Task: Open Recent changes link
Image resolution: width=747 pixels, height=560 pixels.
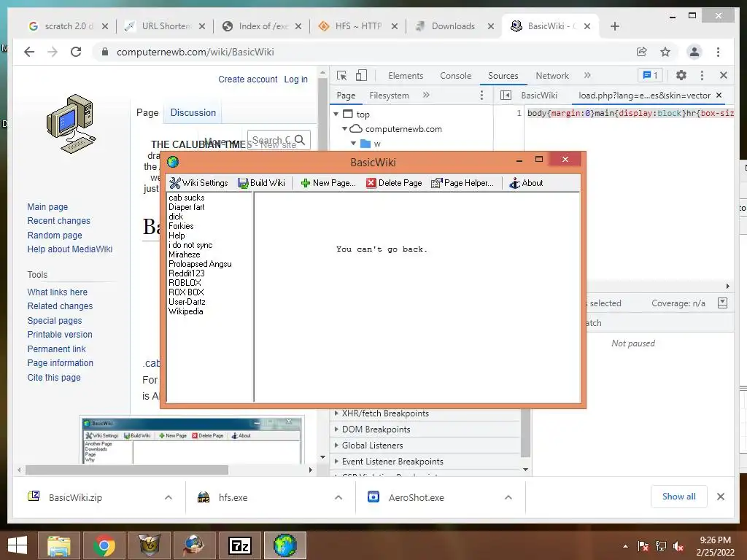Action: pyautogui.click(x=58, y=221)
